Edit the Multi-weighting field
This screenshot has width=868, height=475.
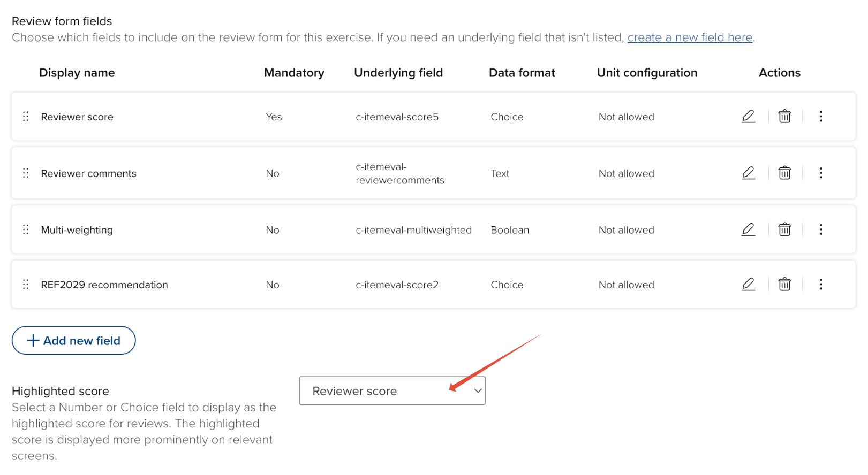click(748, 229)
